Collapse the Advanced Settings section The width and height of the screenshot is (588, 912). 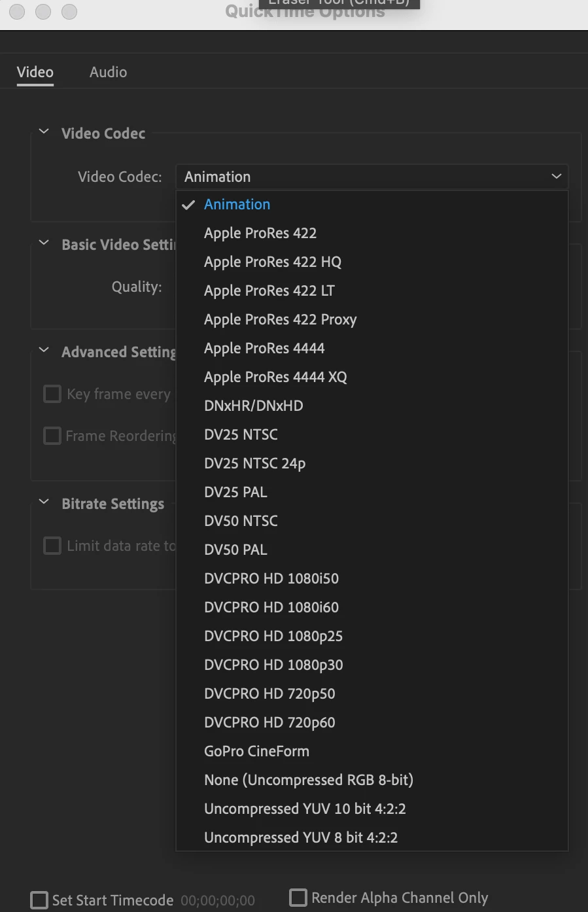tap(44, 351)
